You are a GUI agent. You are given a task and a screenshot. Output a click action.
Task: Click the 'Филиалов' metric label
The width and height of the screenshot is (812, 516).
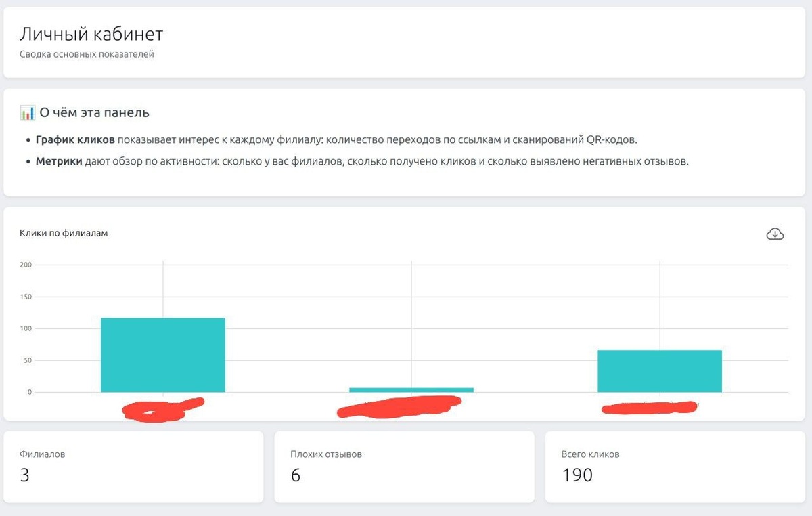[43, 454]
